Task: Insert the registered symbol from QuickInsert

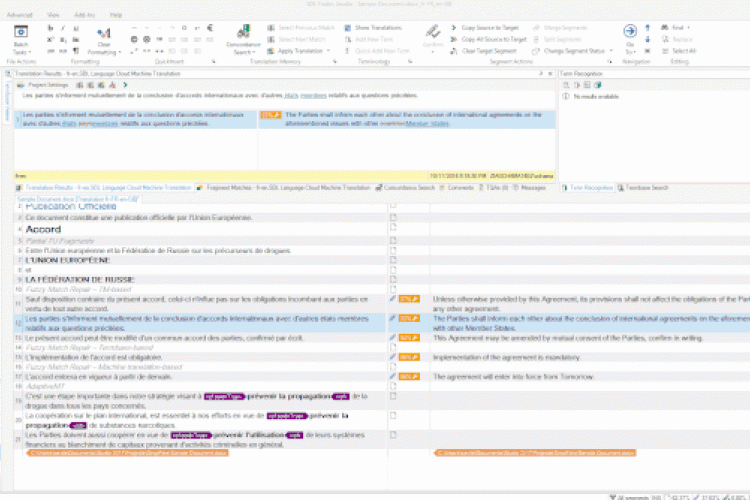Action: pyautogui.click(x=147, y=40)
